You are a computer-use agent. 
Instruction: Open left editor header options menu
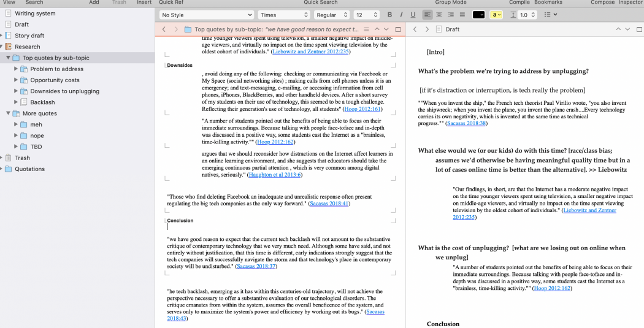tap(366, 29)
